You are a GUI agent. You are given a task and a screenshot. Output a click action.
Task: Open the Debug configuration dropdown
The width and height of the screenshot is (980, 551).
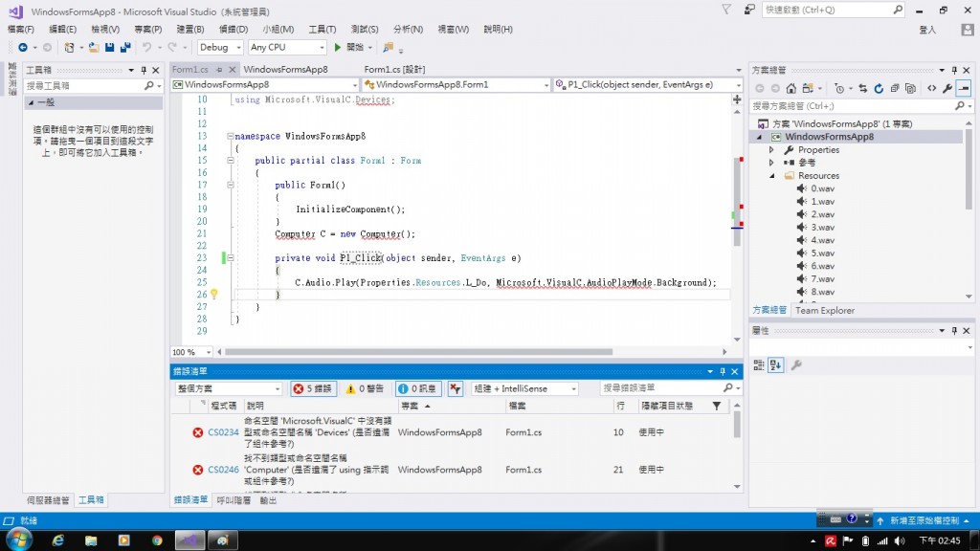220,48
